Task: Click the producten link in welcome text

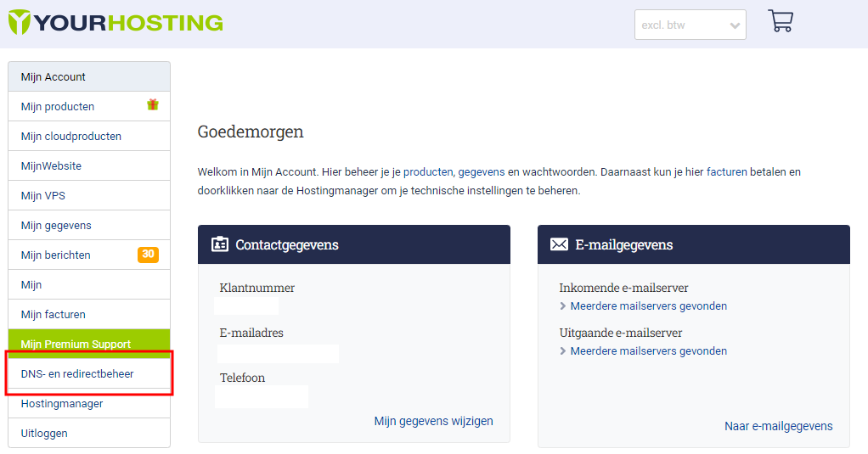Action: [x=428, y=172]
